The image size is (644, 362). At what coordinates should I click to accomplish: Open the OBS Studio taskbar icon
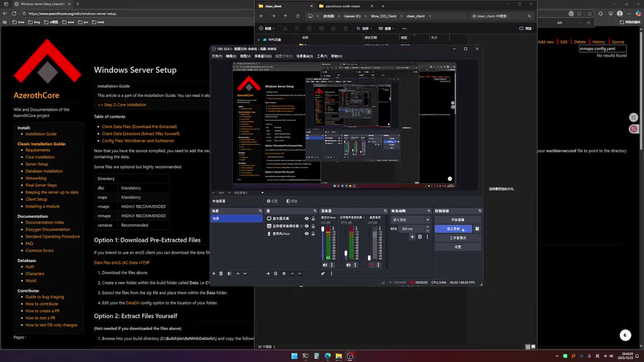point(350,356)
